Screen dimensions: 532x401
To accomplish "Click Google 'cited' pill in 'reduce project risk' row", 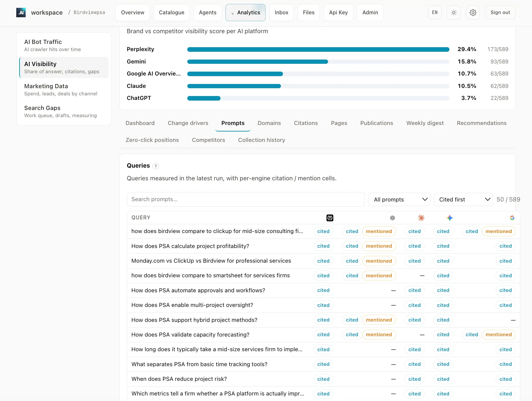I will click(x=505, y=379).
